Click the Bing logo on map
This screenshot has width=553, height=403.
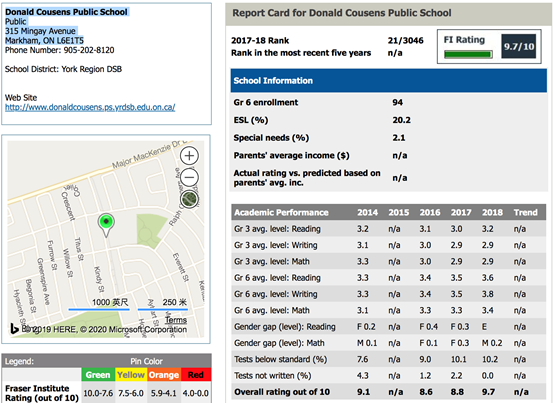(x=14, y=329)
